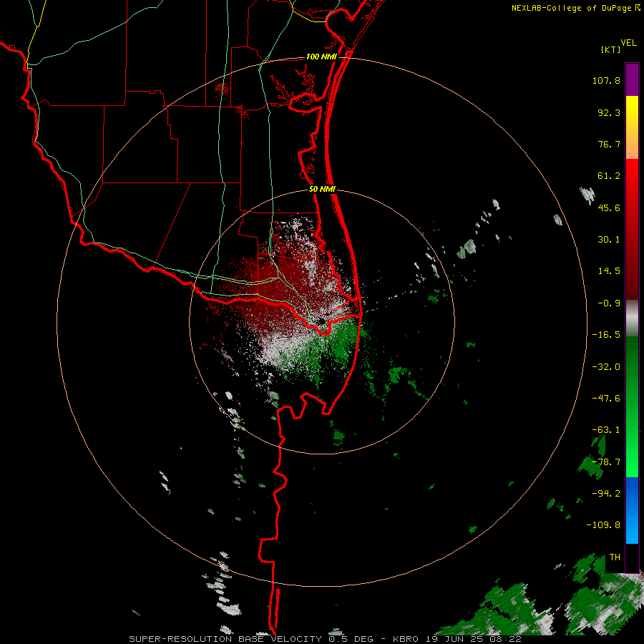This screenshot has height=644, width=644.
Task: Select the -0.9 value on velocity scale
Action: (x=609, y=303)
